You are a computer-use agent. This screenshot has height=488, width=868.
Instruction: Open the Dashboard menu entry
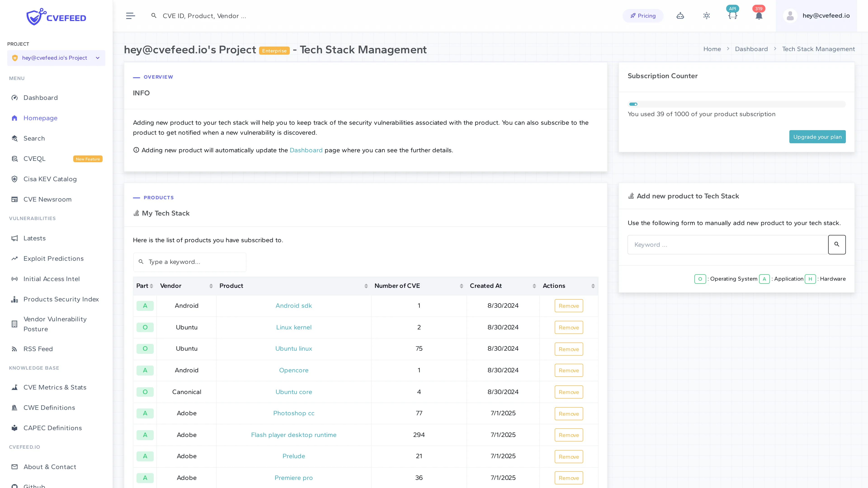[40, 98]
